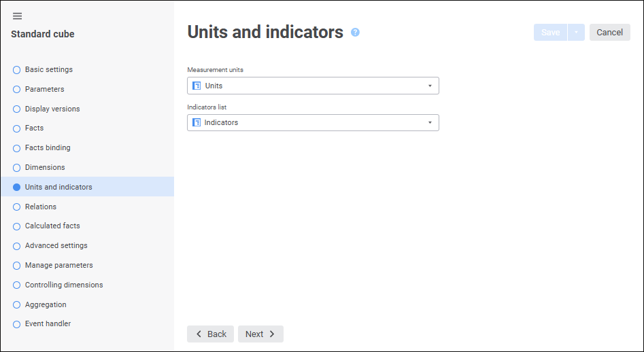Viewport: 644px width, 352px height.
Task: Select the Aggregation step radio circle
Action: (16, 305)
